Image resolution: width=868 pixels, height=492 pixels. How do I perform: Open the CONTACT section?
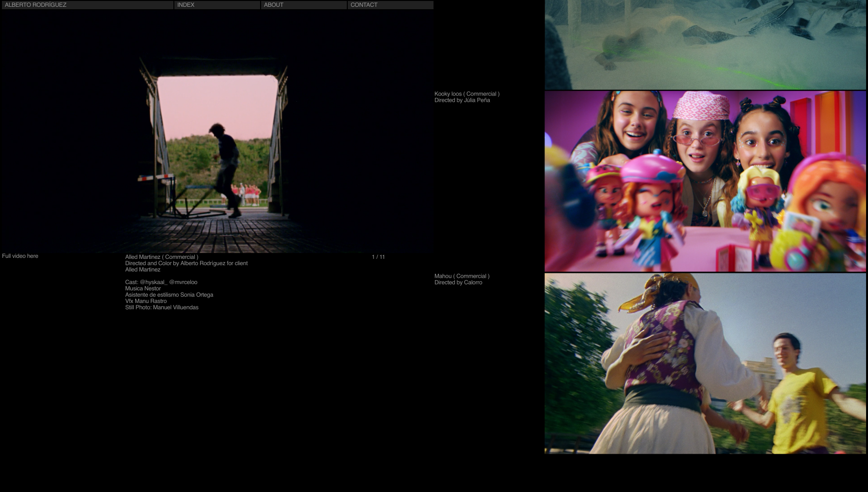pyautogui.click(x=364, y=5)
